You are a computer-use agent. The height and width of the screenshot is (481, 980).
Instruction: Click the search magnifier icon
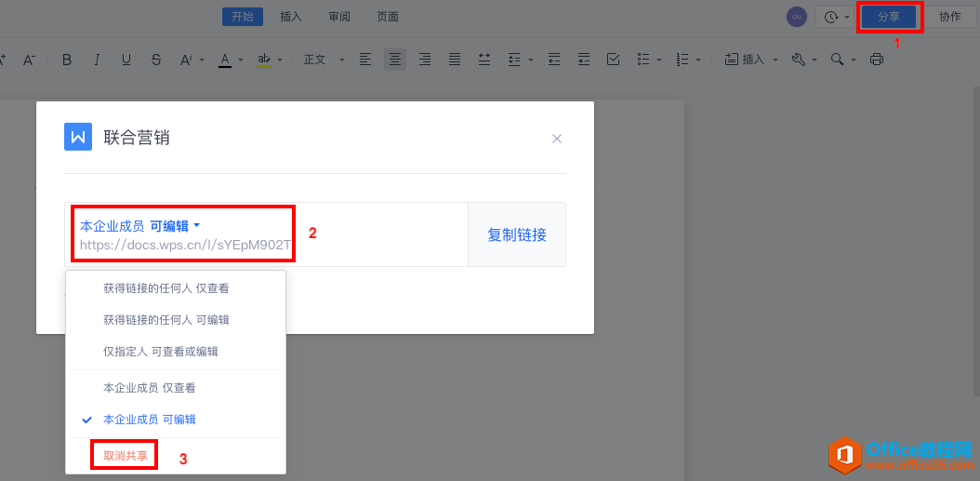click(837, 60)
